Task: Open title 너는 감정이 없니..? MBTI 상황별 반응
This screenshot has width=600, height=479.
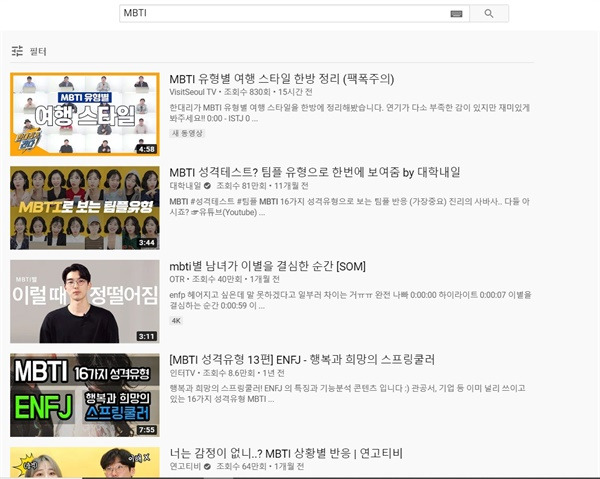Action: (x=286, y=453)
